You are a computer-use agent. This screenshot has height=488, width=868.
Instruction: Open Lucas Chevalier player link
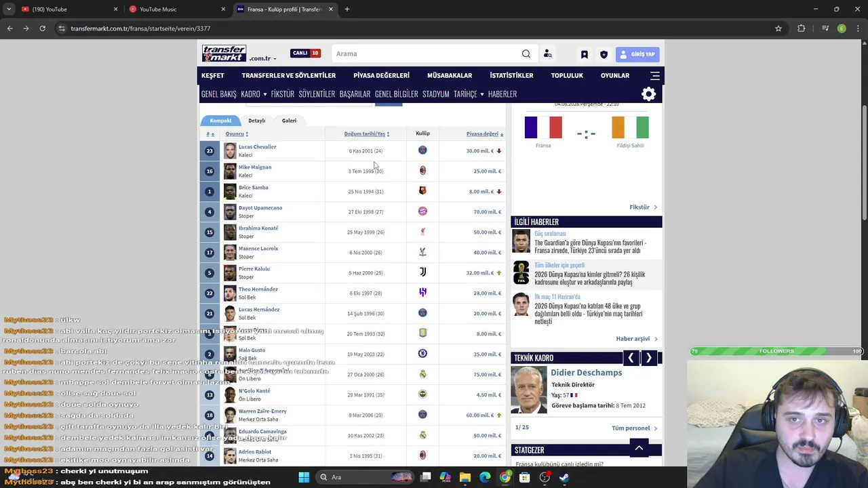257,147
